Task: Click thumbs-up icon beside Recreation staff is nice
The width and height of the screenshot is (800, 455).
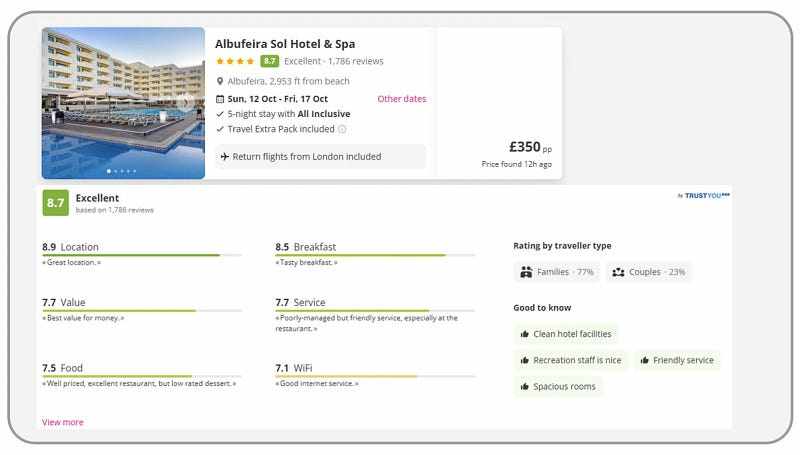Action: (524, 360)
